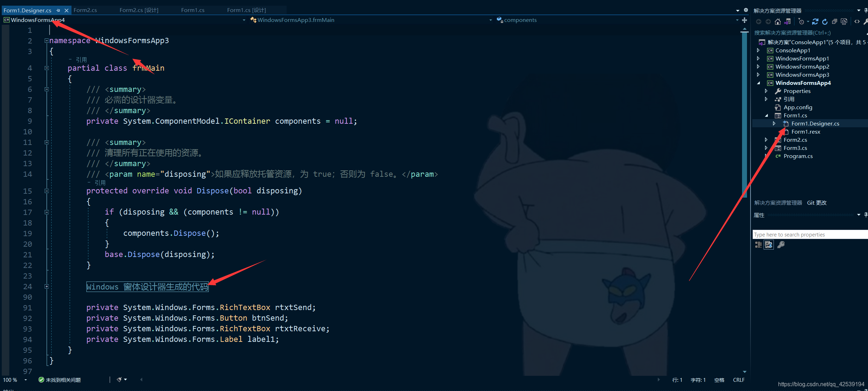Expand the WindowsFormsApp3 project node
The image size is (868, 391).
(x=758, y=75)
